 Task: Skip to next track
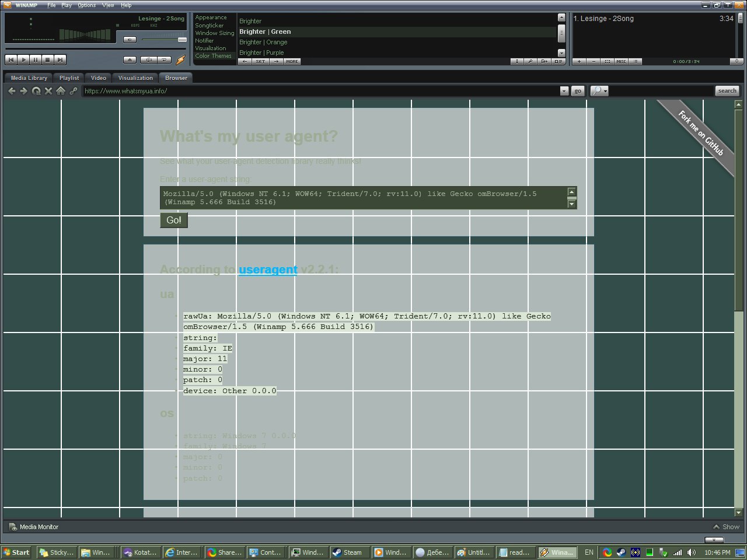tap(60, 60)
